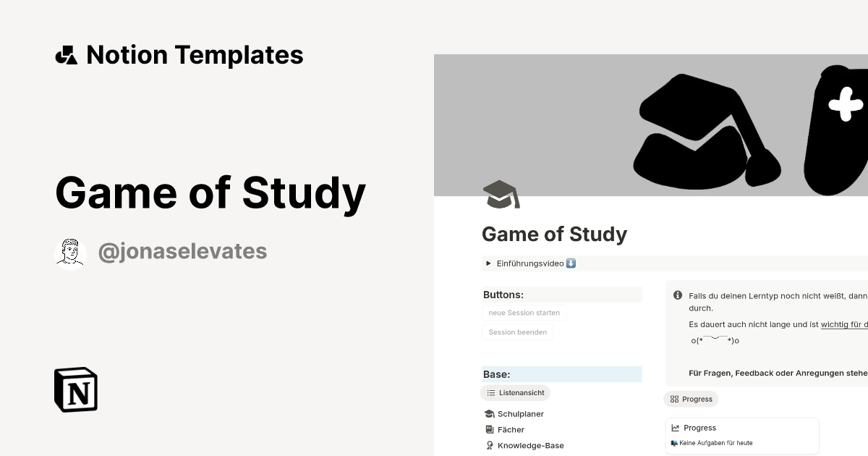Click the grid icon on the Progress view
Viewport: 868px width, 456px height.
673,399
